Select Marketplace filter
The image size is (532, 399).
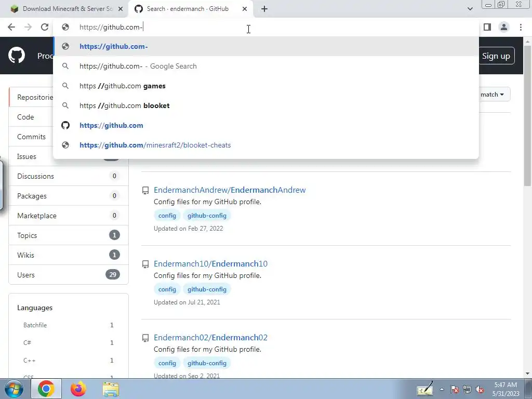point(69,216)
